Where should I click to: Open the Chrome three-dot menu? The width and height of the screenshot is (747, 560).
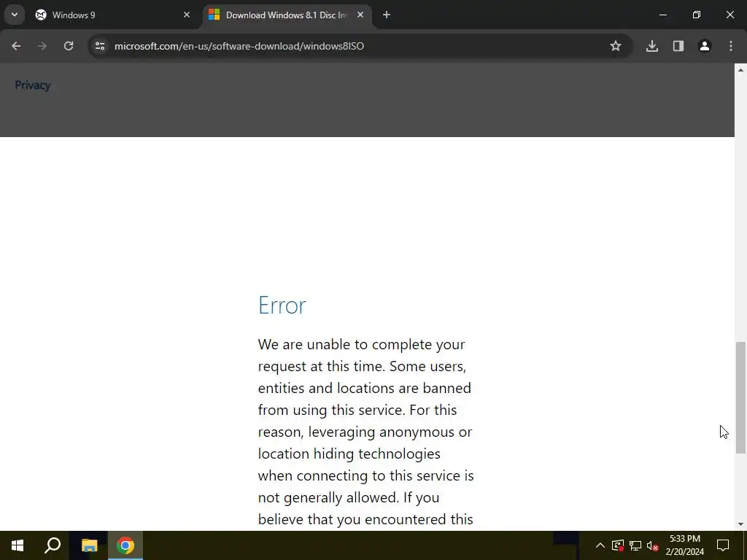[731, 46]
